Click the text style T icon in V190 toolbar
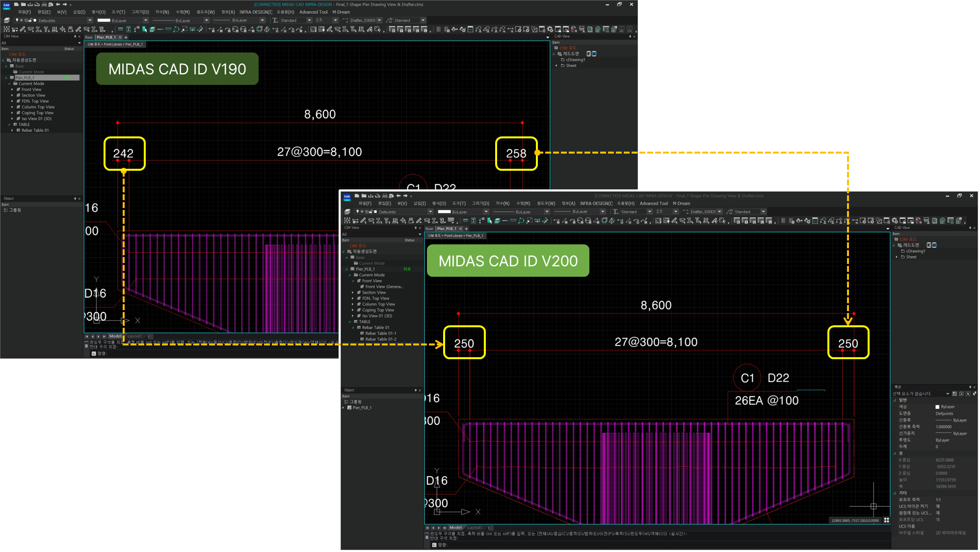 pyautogui.click(x=275, y=21)
